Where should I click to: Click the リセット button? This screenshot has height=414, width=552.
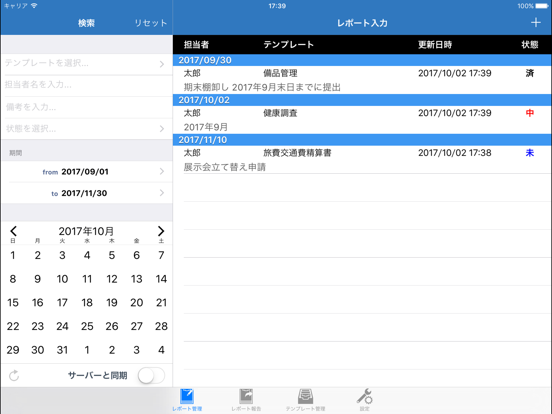pyautogui.click(x=151, y=23)
